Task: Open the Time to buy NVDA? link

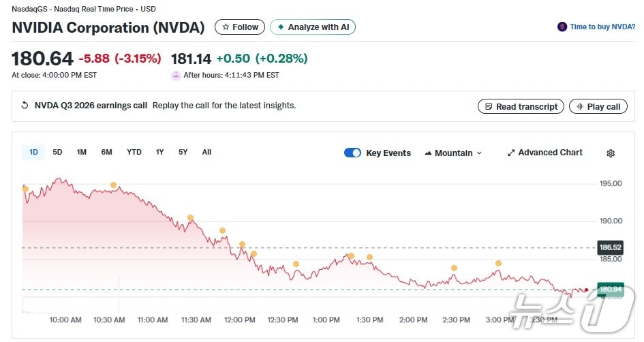Action: coord(602,27)
